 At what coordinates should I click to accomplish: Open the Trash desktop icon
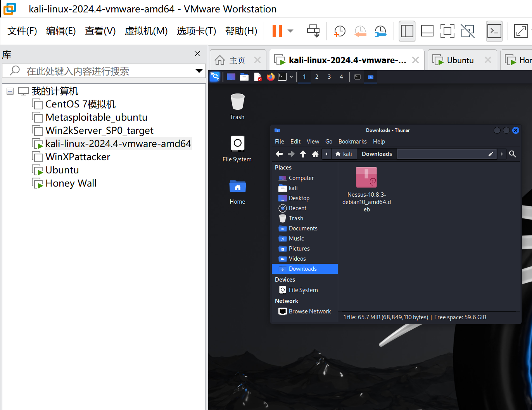[x=237, y=106]
